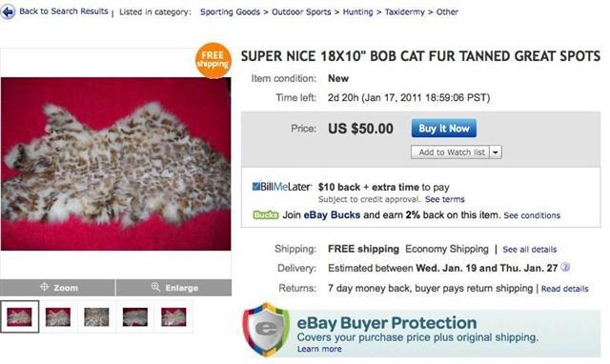Click Learn more under Buyer Protection
This screenshot has width=610, height=364.
coord(319,349)
